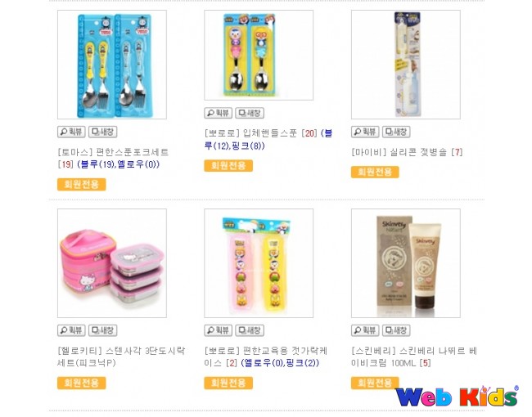Click the Thomas spoon fork set thumbnail
532x417 pixels.
(x=112, y=65)
